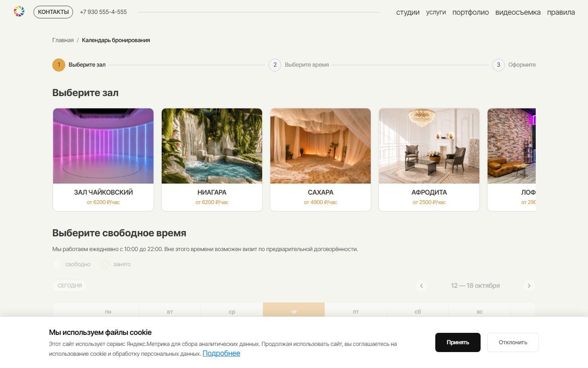
Task: Select the сб column header
Action: pyautogui.click(x=418, y=312)
